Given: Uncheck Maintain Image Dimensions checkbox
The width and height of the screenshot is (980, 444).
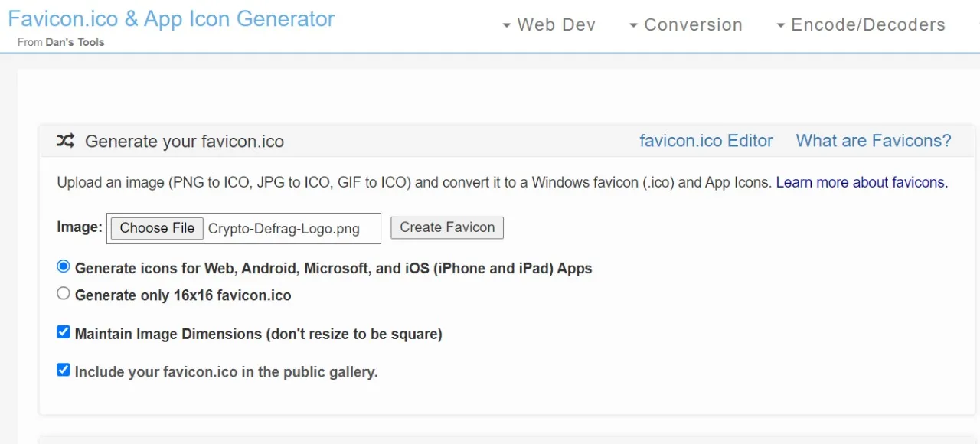Looking at the screenshot, I should pyautogui.click(x=64, y=332).
